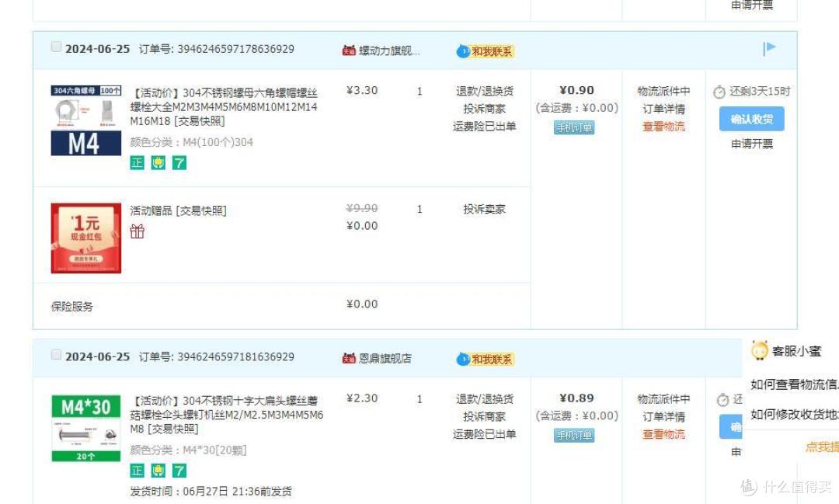This screenshot has height=504, width=839.
Task: Click the 还剩3天15时 countdown text
Action: tap(760, 92)
